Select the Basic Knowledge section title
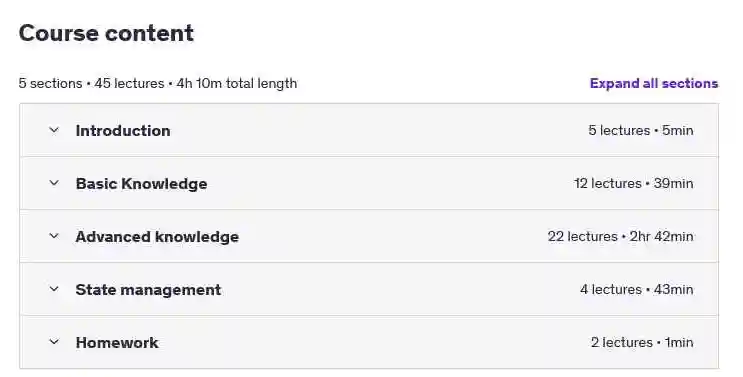 tap(141, 184)
